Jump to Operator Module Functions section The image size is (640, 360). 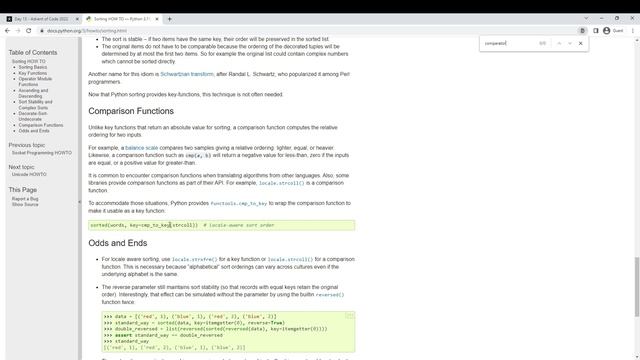pos(35,82)
